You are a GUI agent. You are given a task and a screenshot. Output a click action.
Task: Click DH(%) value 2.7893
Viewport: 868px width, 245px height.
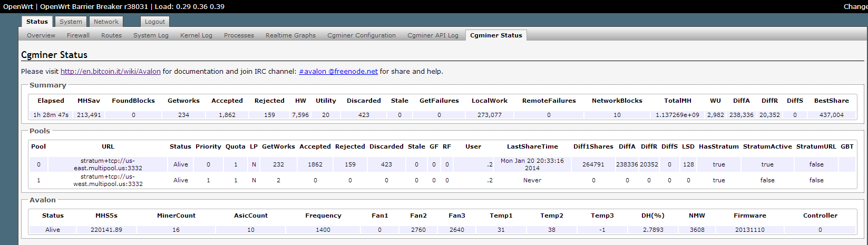click(x=652, y=230)
